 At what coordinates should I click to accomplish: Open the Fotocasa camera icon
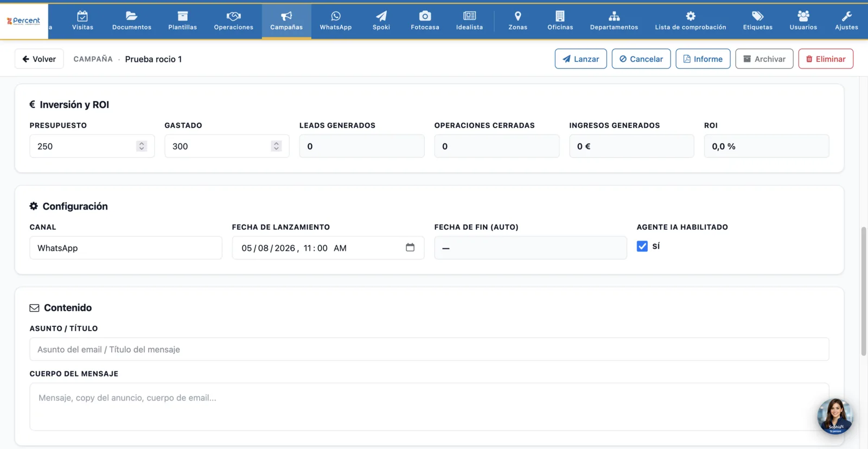click(x=425, y=16)
